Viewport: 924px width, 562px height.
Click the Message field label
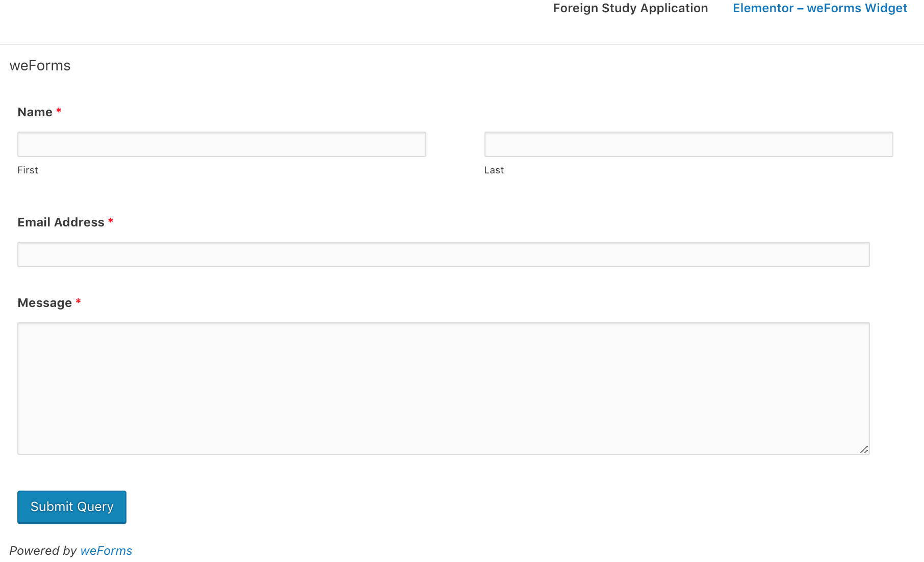click(x=44, y=303)
